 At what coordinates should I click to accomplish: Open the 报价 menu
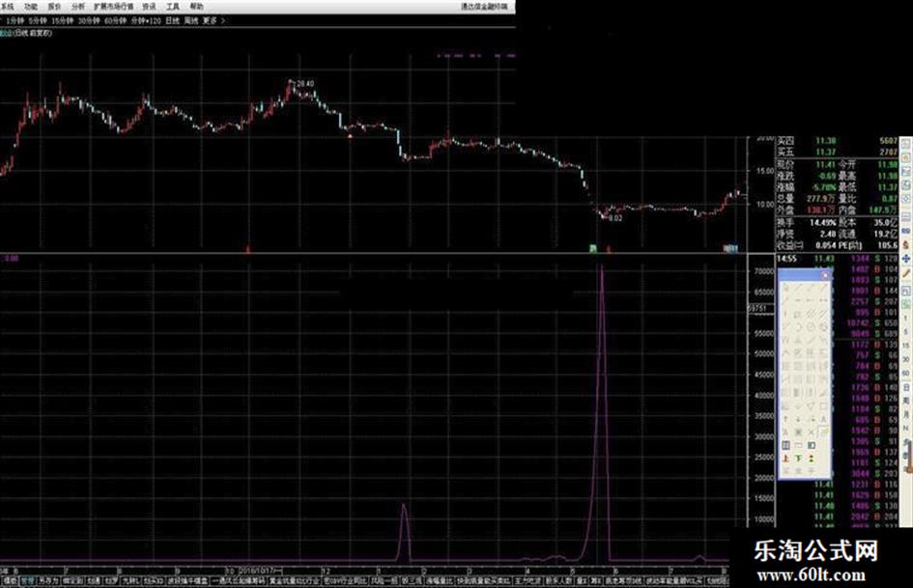click(54, 7)
